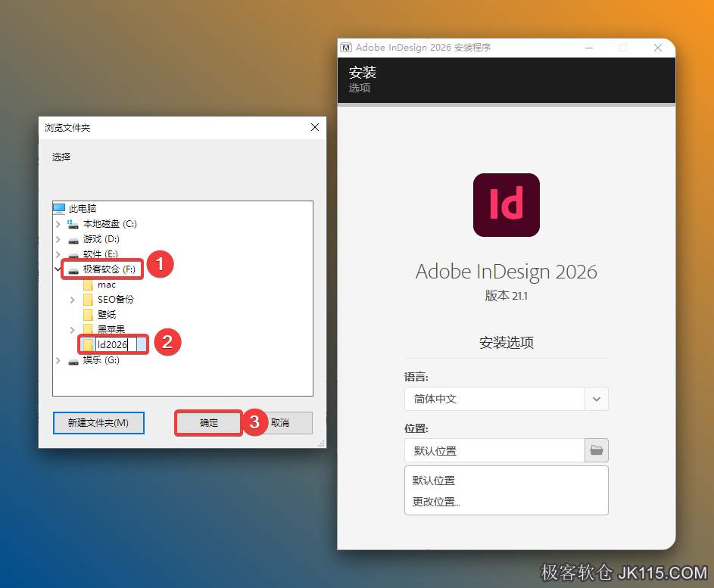The height and width of the screenshot is (588, 714).
Task: Expand the 娱乐 (G:) tree node
Action: click(58, 360)
